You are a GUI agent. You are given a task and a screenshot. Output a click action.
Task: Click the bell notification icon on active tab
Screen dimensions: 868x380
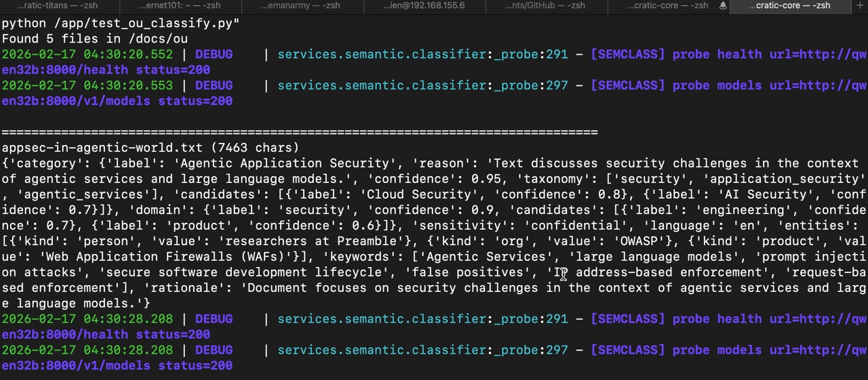pos(723,5)
